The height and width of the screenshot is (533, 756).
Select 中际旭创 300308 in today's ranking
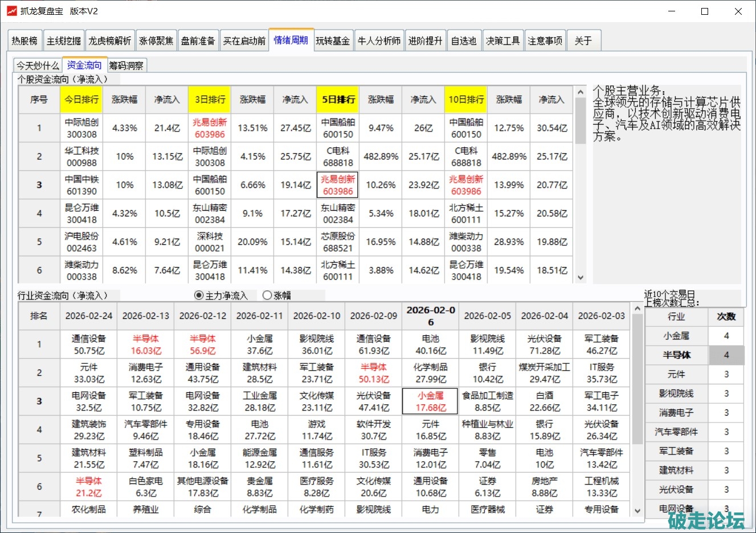pos(81,128)
